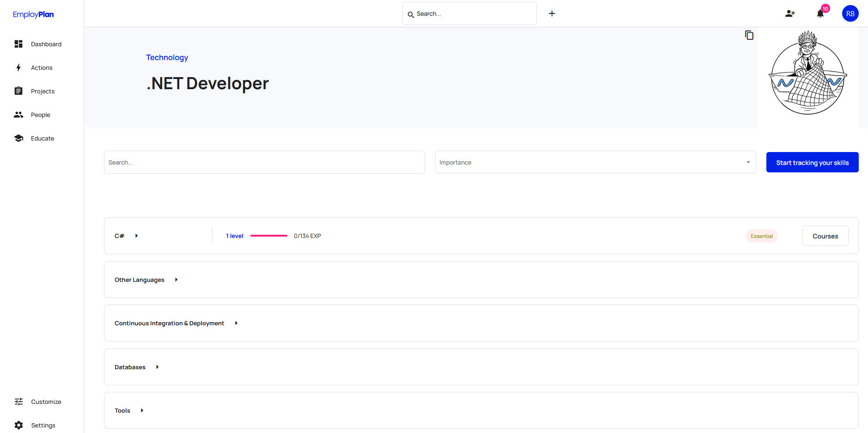
Task: Expand the Tools section
Action: pyautogui.click(x=142, y=410)
